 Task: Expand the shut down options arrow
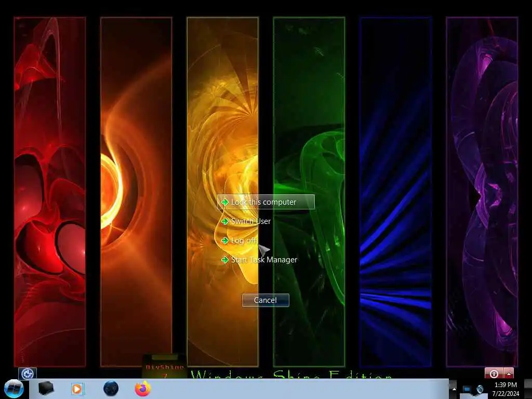click(x=509, y=374)
